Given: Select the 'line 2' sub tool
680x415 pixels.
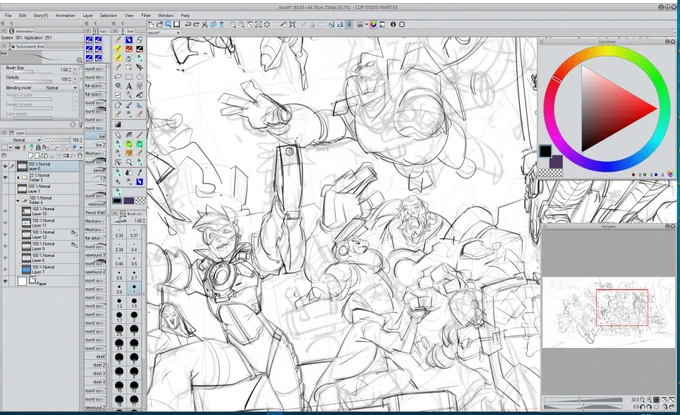Looking at the screenshot, I should tap(95, 144).
